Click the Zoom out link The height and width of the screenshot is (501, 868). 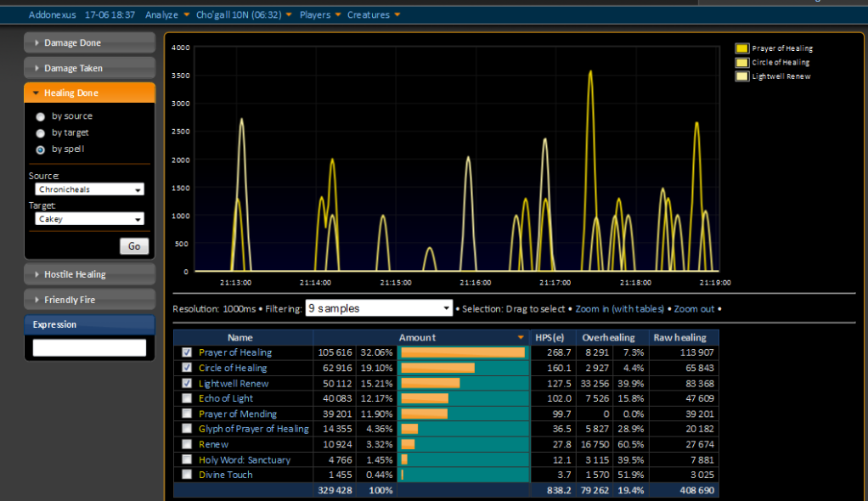click(694, 309)
